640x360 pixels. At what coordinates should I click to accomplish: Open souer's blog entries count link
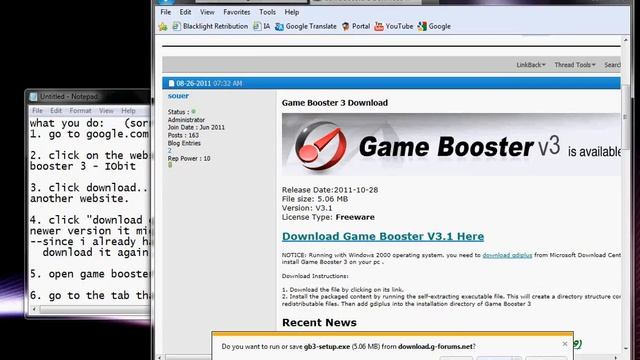(x=169, y=151)
